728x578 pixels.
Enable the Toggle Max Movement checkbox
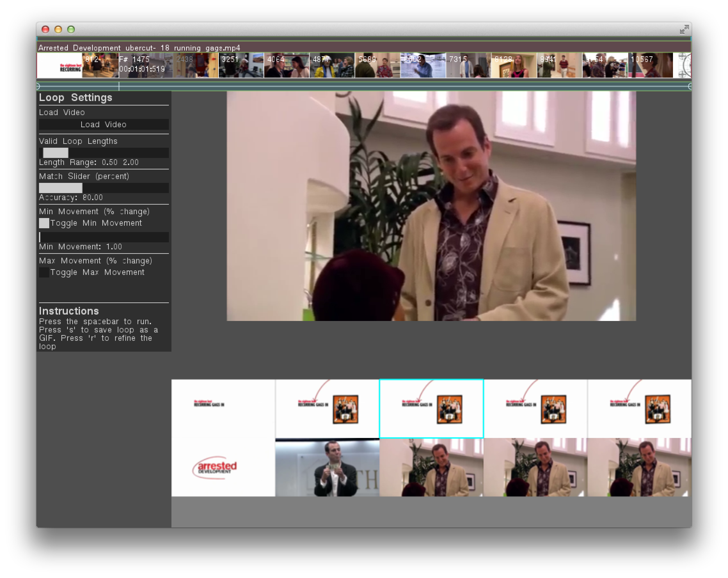[x=44, y=272]
